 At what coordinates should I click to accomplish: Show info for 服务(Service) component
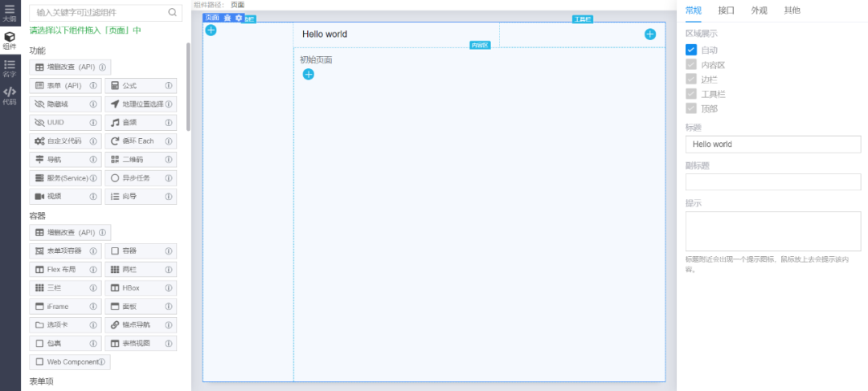click(x=93, y=178)
